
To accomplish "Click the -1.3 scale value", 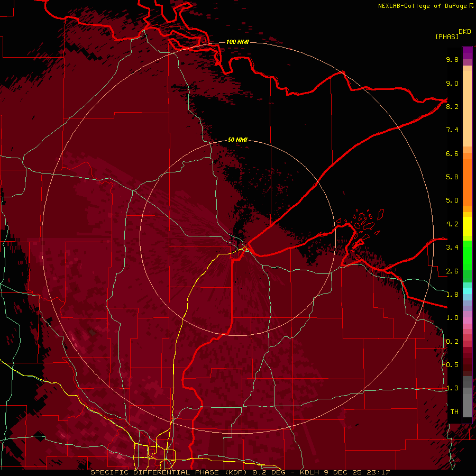I will click(450, 388).
